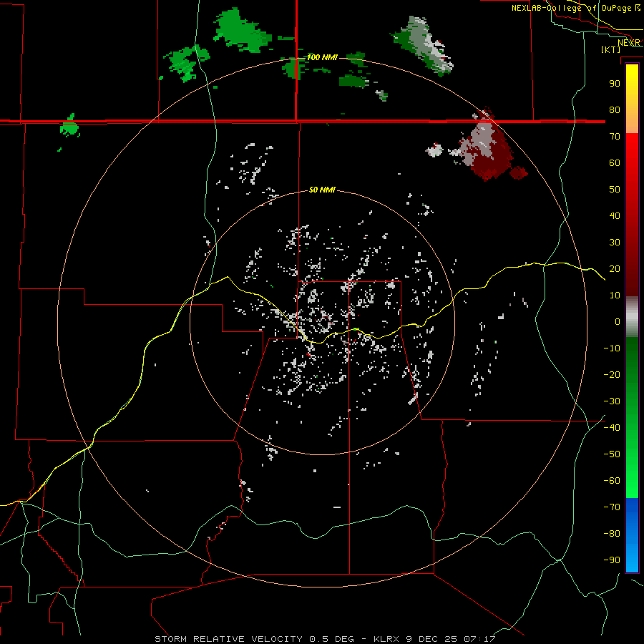
Task: Select the 30 value on the velocity scale
Action: [615, 243]
